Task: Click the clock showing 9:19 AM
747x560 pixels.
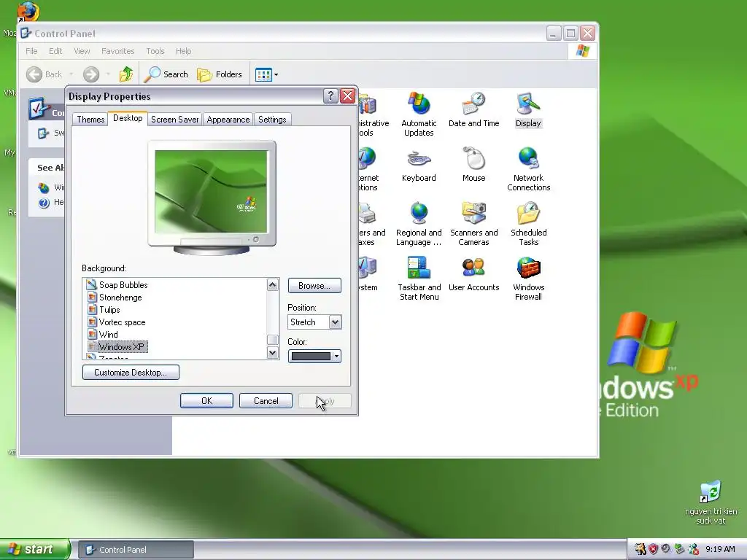Action: (x=720, y=549)
